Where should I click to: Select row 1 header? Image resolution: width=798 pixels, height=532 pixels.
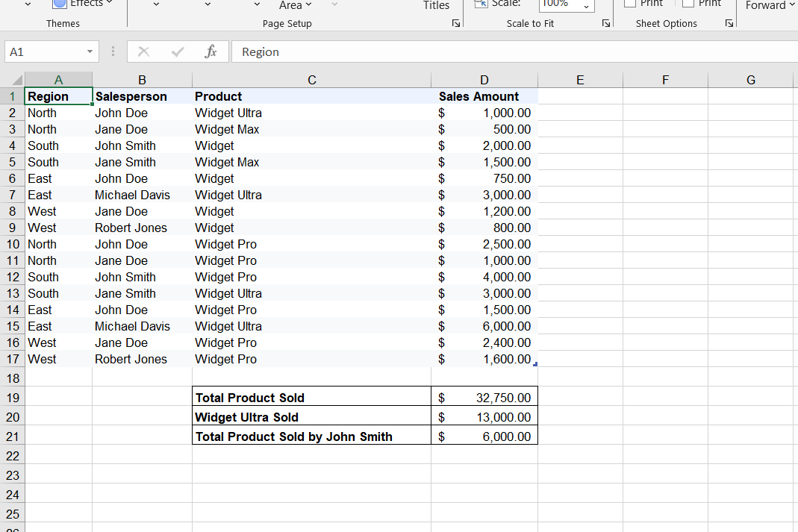pyautogui.click(x=12, y=96)
